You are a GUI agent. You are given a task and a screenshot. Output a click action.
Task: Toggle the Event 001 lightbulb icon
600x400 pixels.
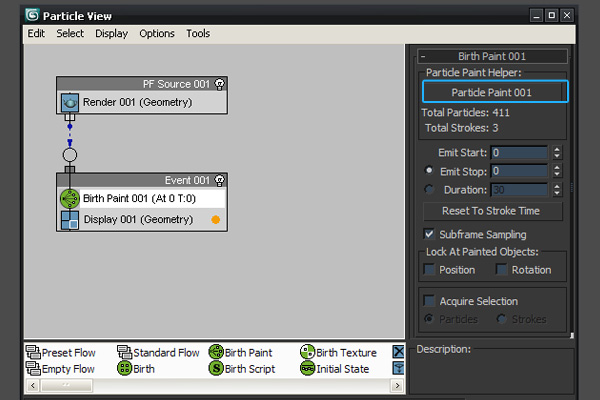tap(220, 180)
